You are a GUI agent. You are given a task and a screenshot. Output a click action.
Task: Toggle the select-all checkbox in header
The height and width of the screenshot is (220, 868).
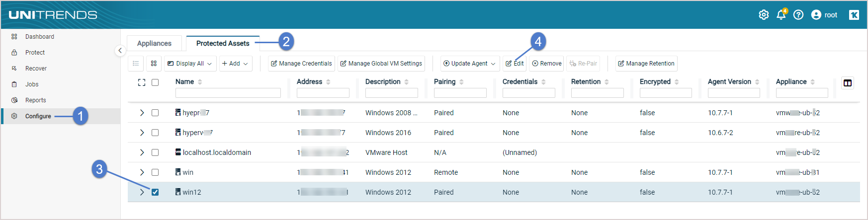pos(155,82)
